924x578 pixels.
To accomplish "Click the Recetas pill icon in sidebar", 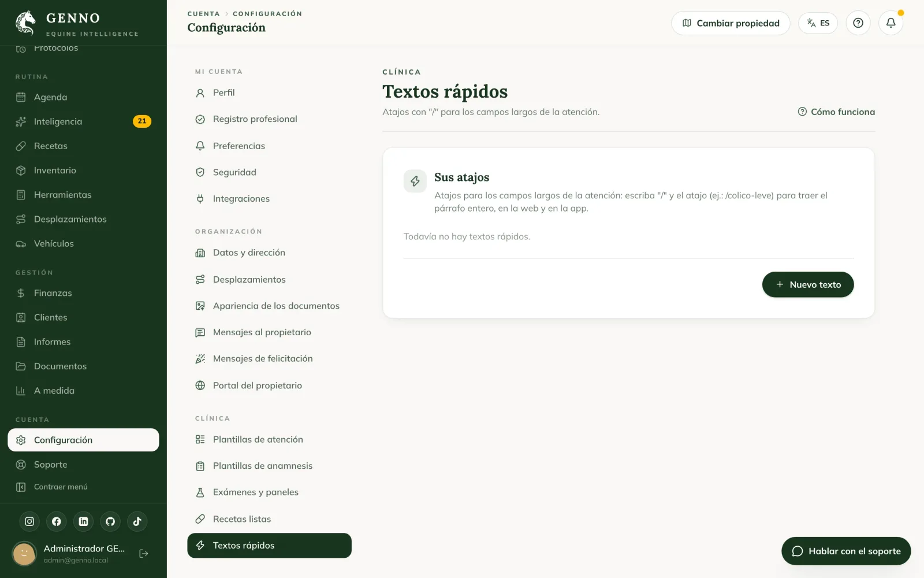I will 21,146.
